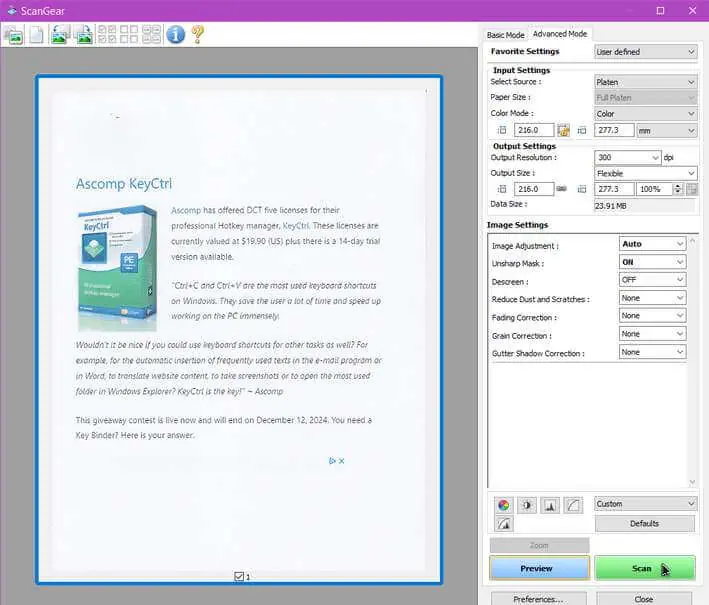Toggle the image 1 checkbox under preview
This screenshot has width=709, height=605.
239,577
